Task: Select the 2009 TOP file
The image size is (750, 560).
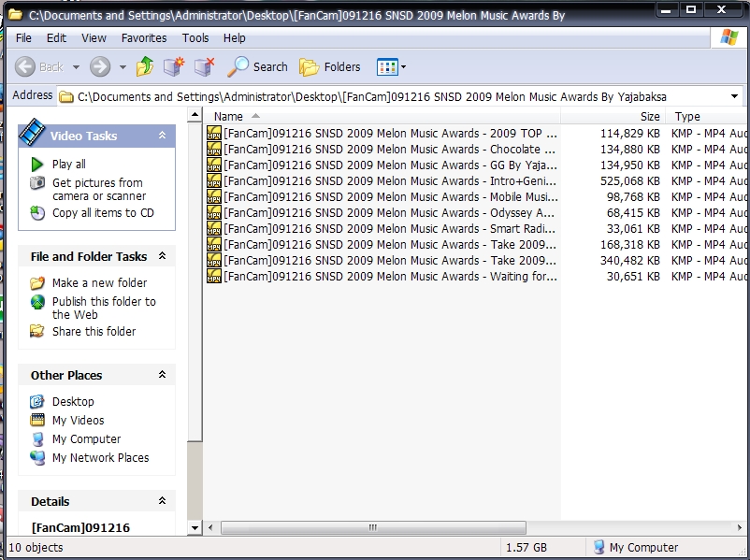Action: tap(390, 133)
